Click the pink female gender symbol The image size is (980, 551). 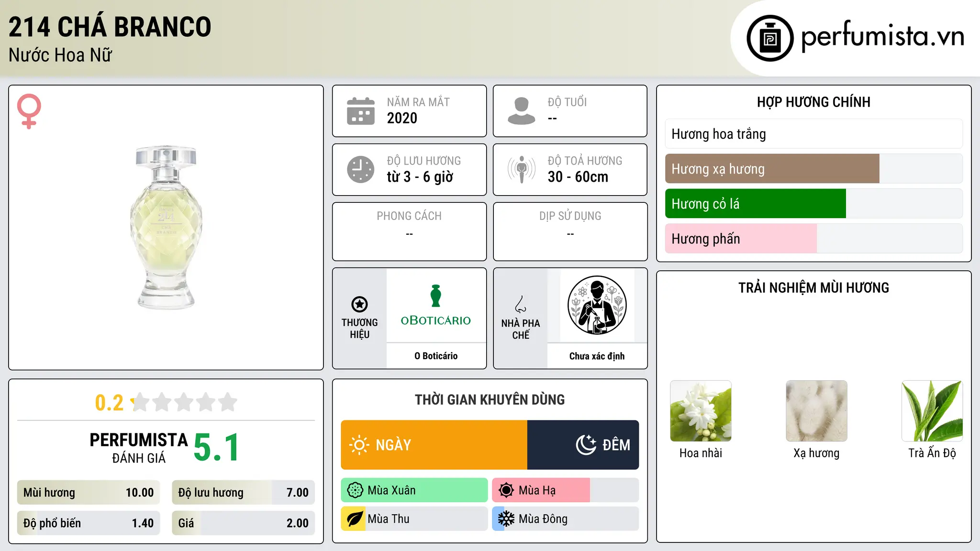[29, 111]
